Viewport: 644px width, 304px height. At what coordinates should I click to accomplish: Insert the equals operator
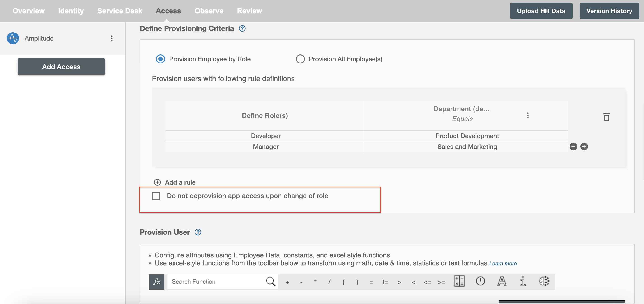click(371, 282)
